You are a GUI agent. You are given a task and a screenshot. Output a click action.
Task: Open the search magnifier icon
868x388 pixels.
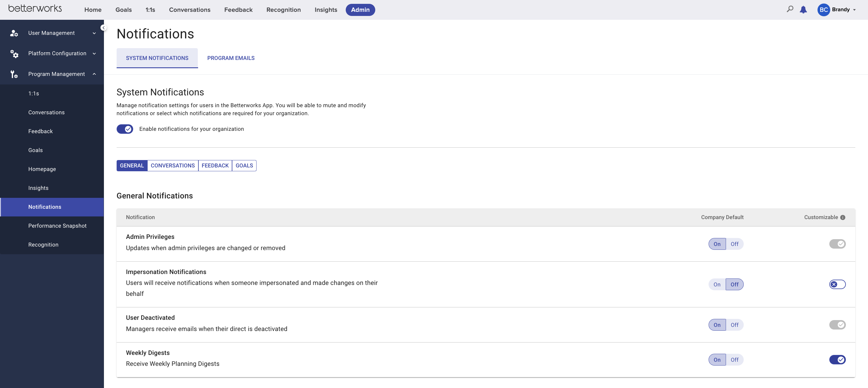point(790,9)
